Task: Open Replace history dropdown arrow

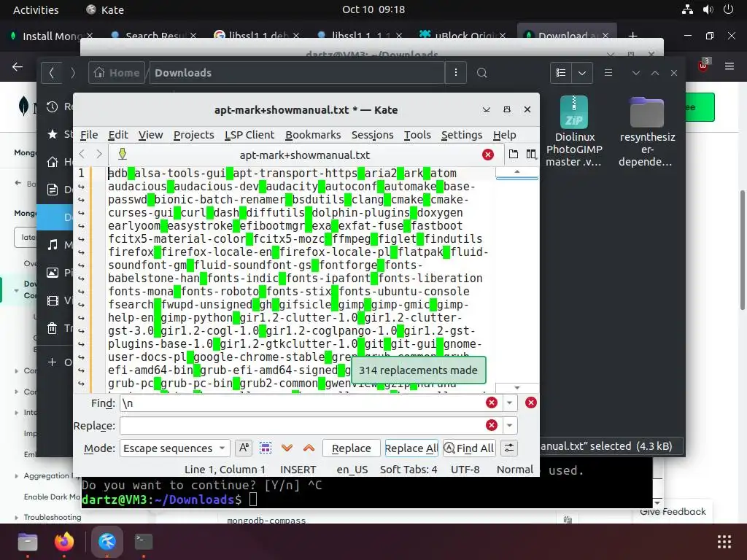Action: [509, 425]
